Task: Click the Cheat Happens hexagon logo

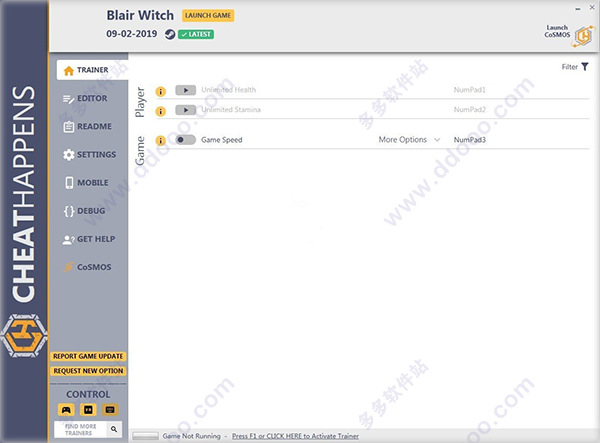Action: [x=24, y=336]
